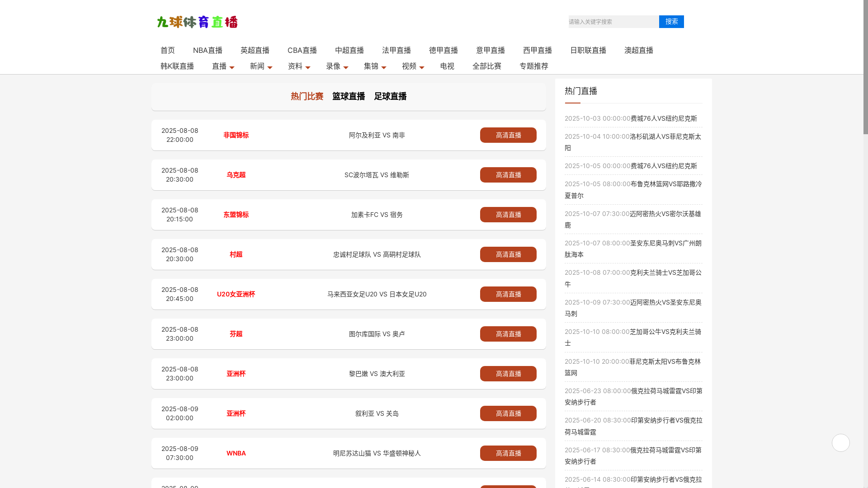Click 高清直播 for 图尔库国际 VS 奥卢
Image resolution: width=868 pixels, height=488 pixels.
pyautogui.click(x=508, y=334)
